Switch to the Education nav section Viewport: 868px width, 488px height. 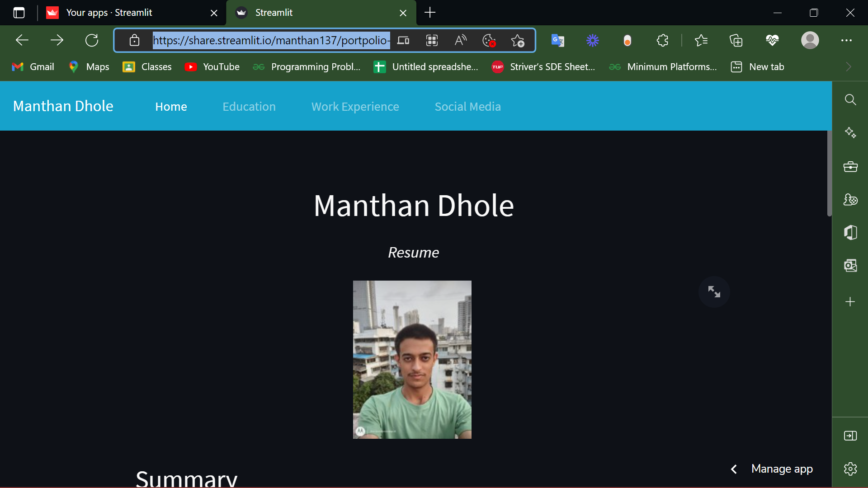[x=249, y=106]
